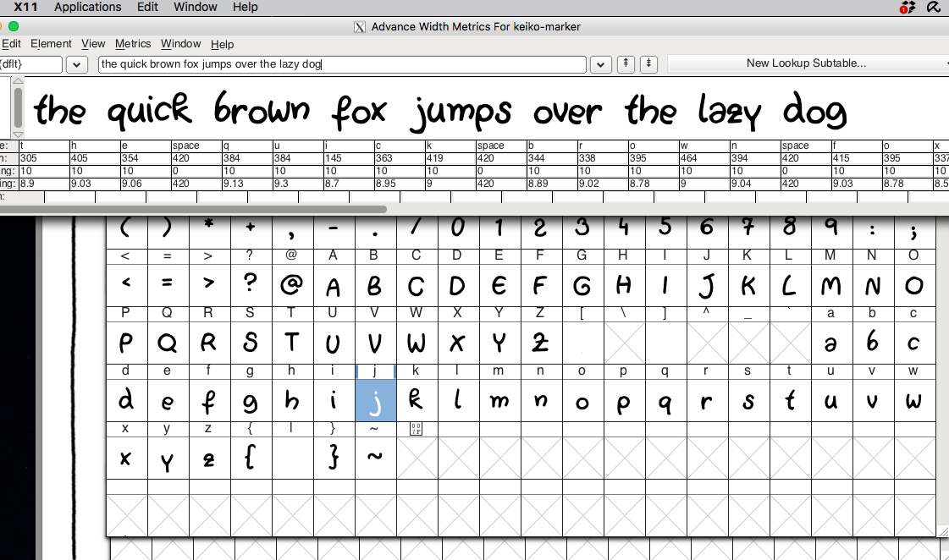Select the selected 'j' glyph cell
The width and height of the screenshot is (949, 560).
375,400
